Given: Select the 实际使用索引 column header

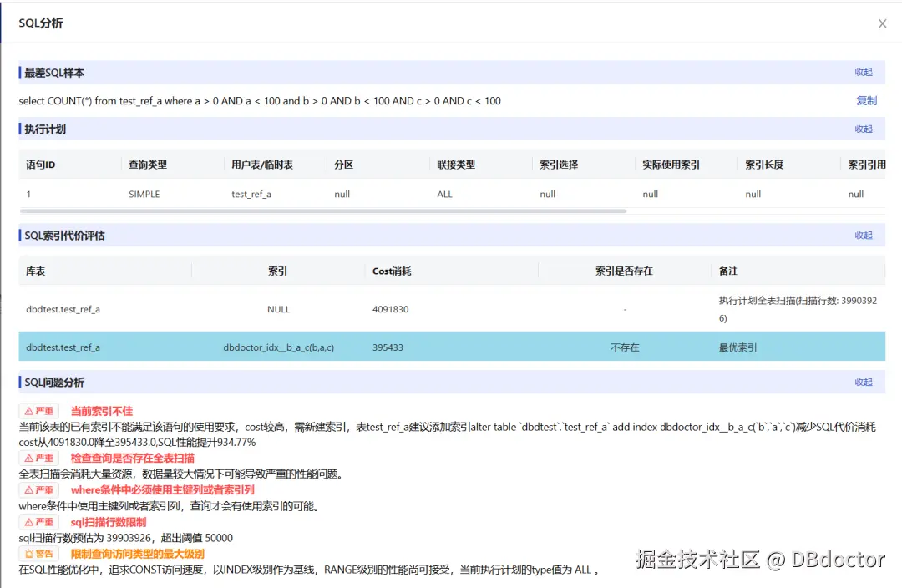Looking at the screenshot, I should point(671,165).
